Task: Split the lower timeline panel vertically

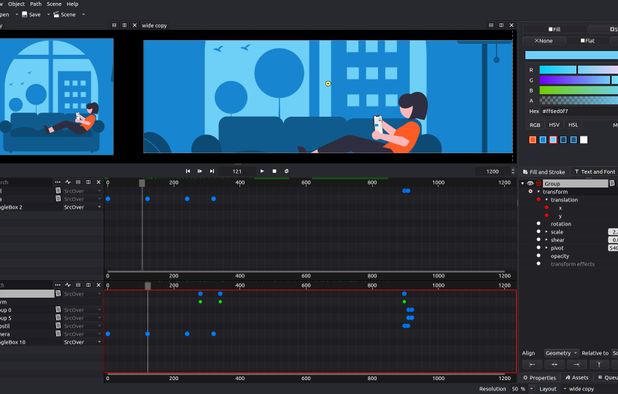Action: (78, 285)
